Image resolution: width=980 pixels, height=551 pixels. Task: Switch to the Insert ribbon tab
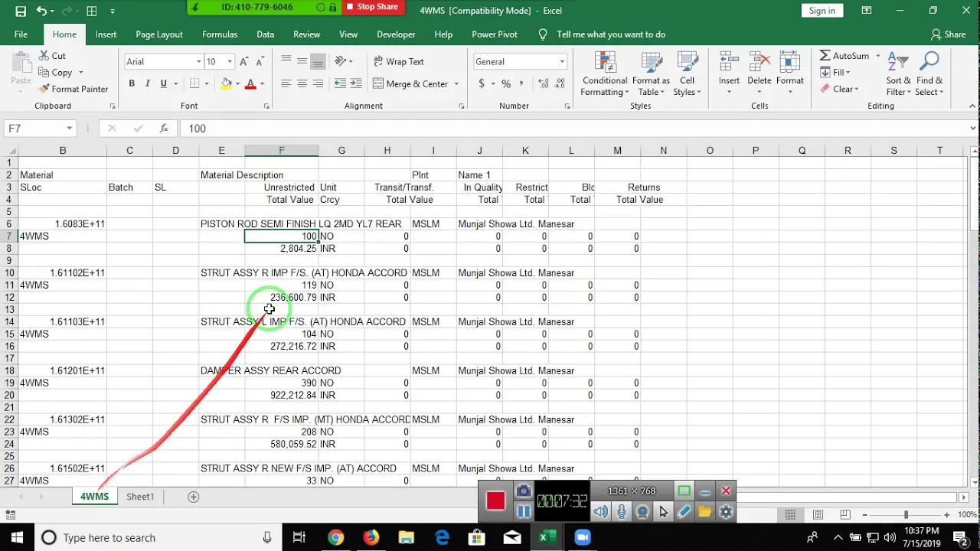pos(106,34)
